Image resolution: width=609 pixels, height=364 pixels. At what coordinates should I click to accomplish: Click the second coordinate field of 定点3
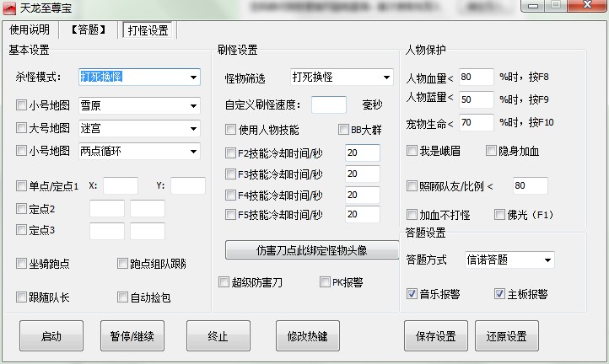[148, 231]
